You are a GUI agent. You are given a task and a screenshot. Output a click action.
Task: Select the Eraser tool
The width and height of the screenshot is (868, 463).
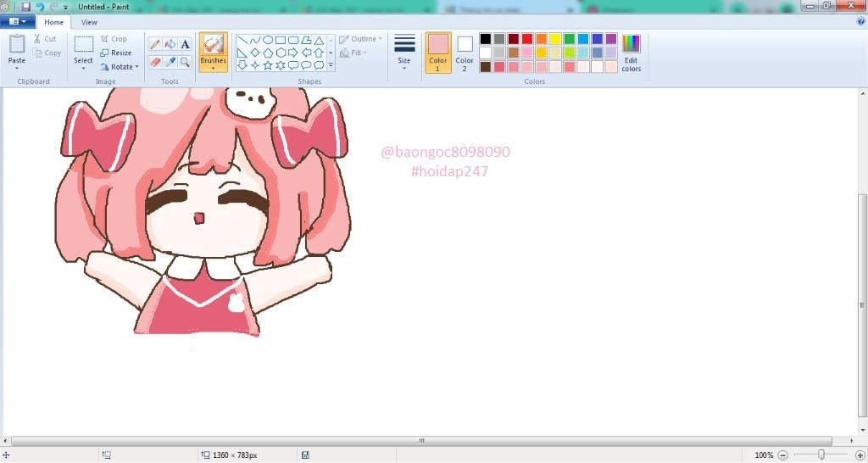[156, 62]
